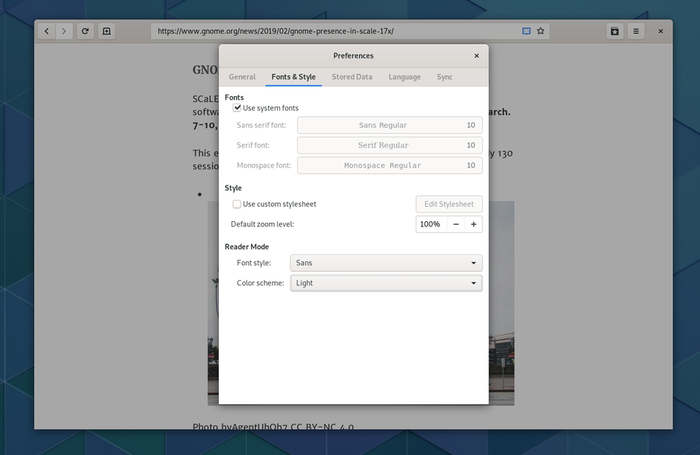The width and height of the screenshot is (700, 455).
Task: Open the Color scheme dropdown
Action: pos(386,283)
